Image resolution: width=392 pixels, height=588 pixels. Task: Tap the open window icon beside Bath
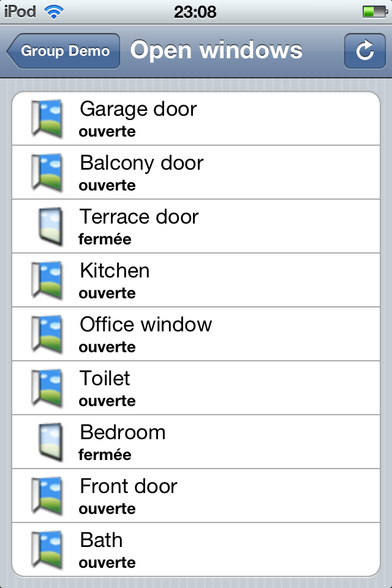[x=47, y=550]
